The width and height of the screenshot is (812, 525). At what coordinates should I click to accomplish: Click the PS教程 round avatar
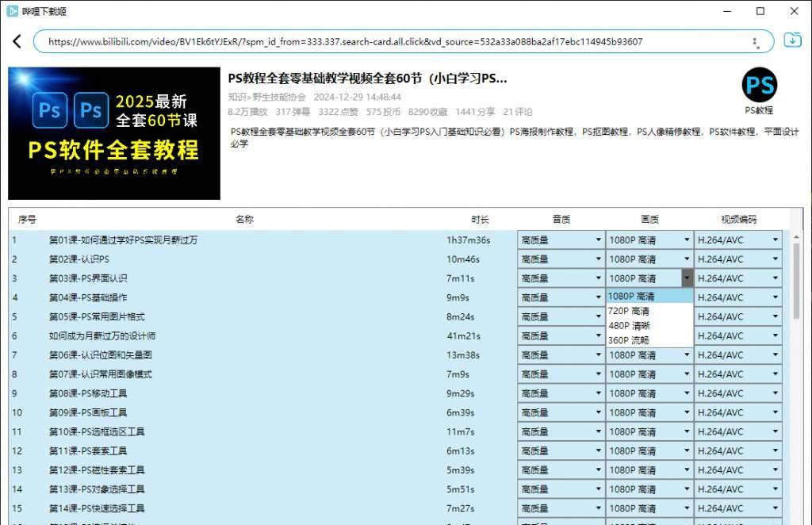[x=759, y=86]
